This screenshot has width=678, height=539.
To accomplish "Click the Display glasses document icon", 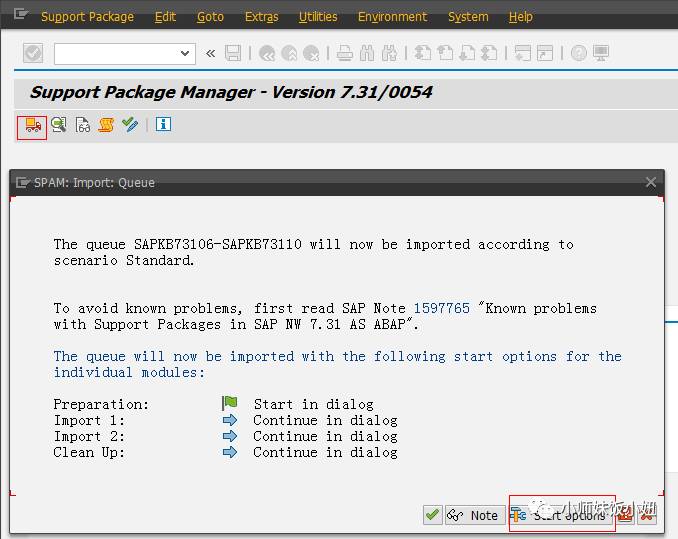I will (83, 125).
